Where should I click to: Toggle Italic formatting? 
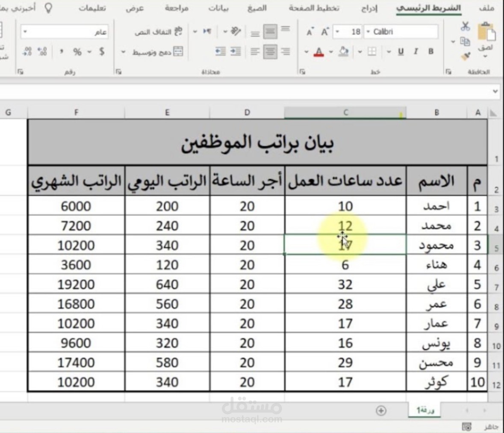[416, 51]
